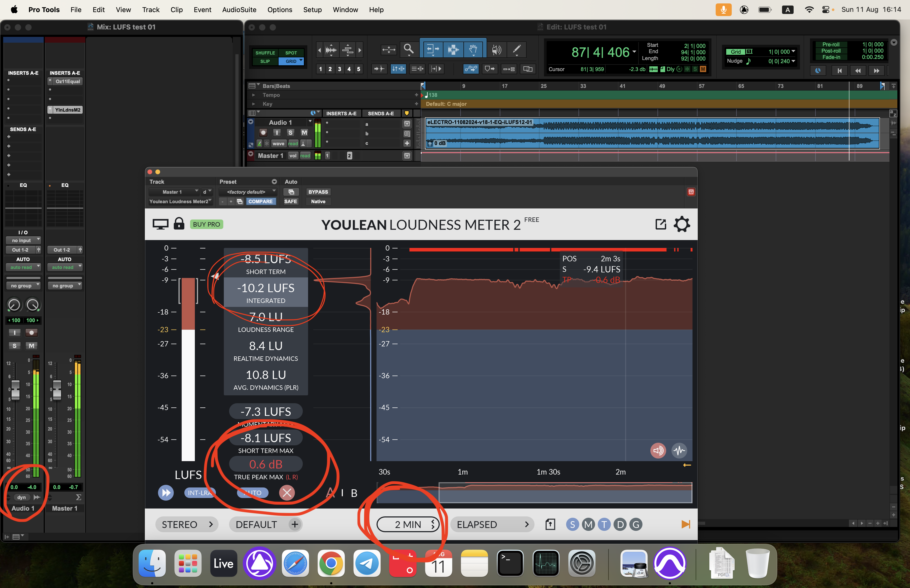Click the COMPARE button

tap(260, 201)
